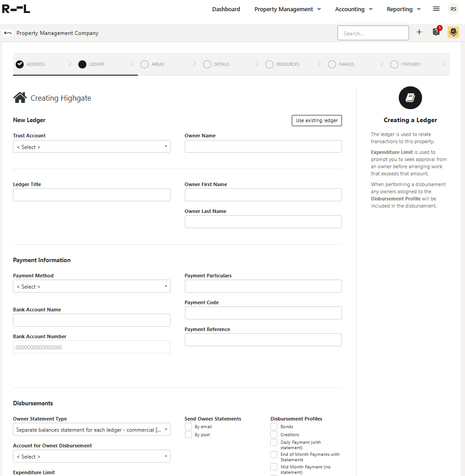Check the Bonds disbursement profile
The image size is (465, 476).
click(x=274, y=427)
